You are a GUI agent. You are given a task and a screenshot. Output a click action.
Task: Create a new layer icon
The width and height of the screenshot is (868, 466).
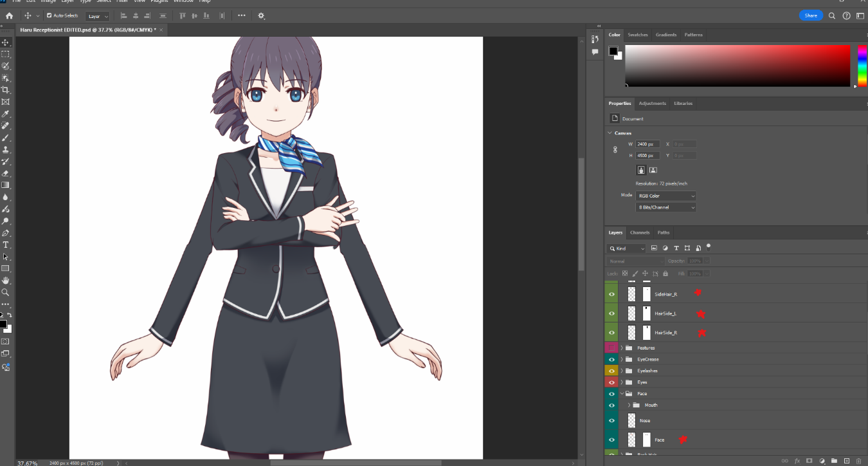(846, 461)
